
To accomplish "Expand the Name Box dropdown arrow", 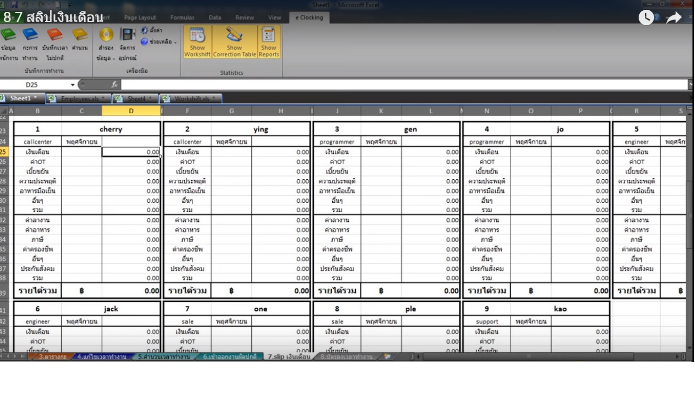I will pyautogui.click(x=72, y=85).
